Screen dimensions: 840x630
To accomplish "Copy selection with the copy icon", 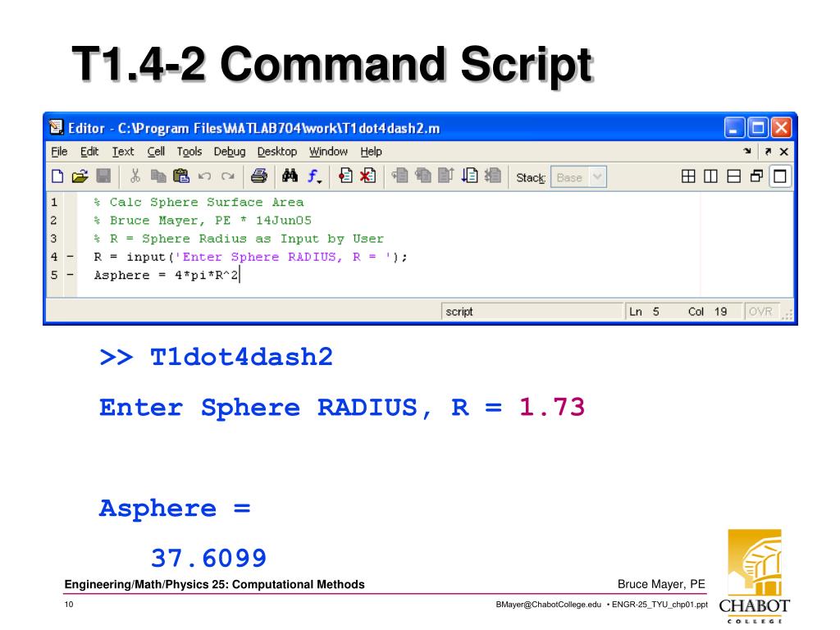I will pyautogui.click(x=158, y=176).
